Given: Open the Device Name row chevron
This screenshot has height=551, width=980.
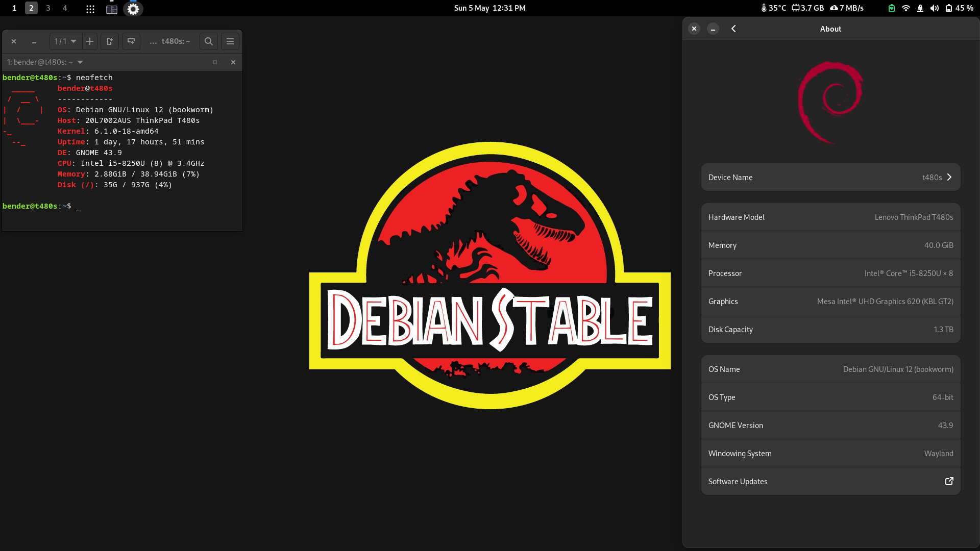Looking at the screenshot, I should coord(949,177).
